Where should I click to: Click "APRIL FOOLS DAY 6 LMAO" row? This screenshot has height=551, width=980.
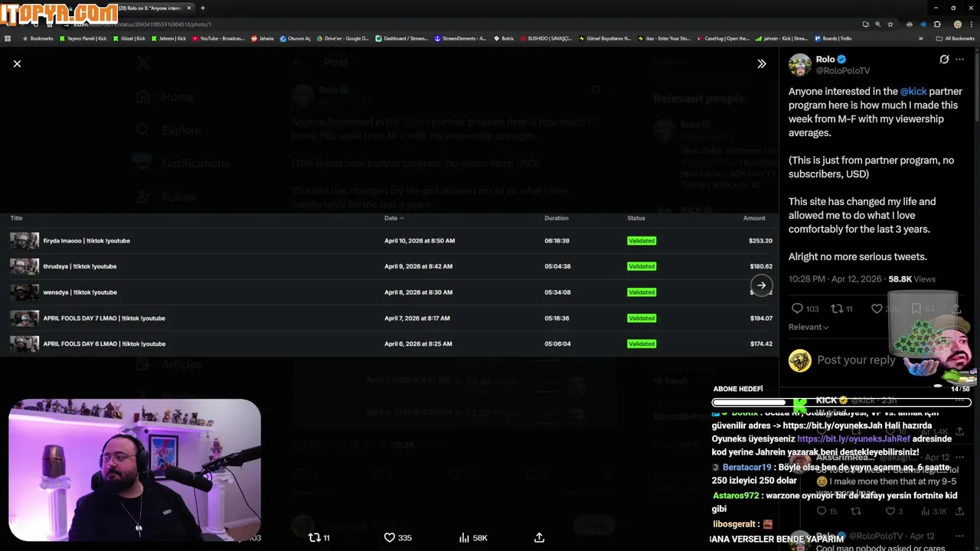tap(389, 344)
